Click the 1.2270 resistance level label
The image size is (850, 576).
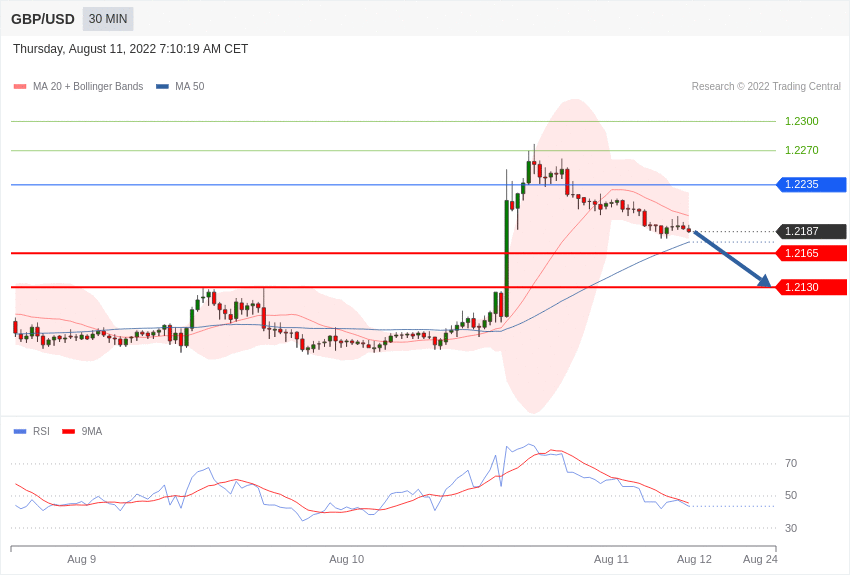(802, 150)
